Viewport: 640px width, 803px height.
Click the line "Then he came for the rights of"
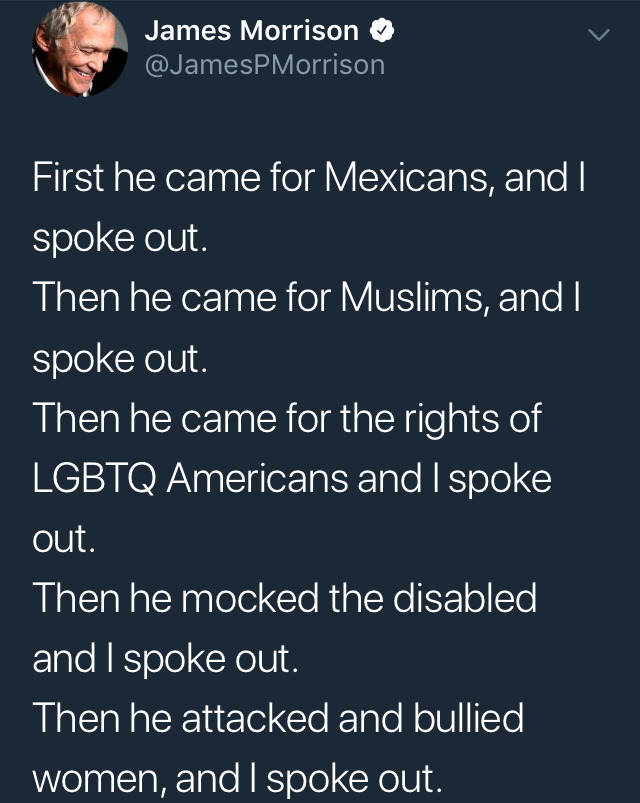pyautogui.click(x=286, y=418)
